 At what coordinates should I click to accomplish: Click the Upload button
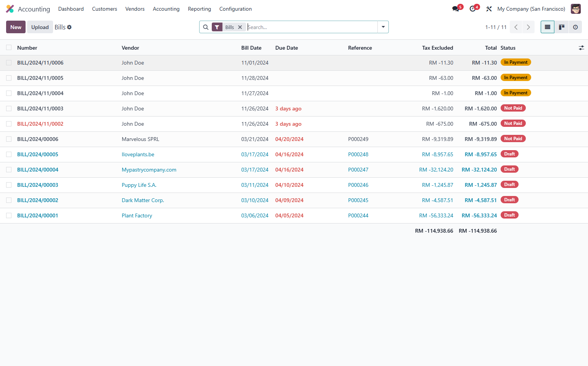[x=40, y=27]
